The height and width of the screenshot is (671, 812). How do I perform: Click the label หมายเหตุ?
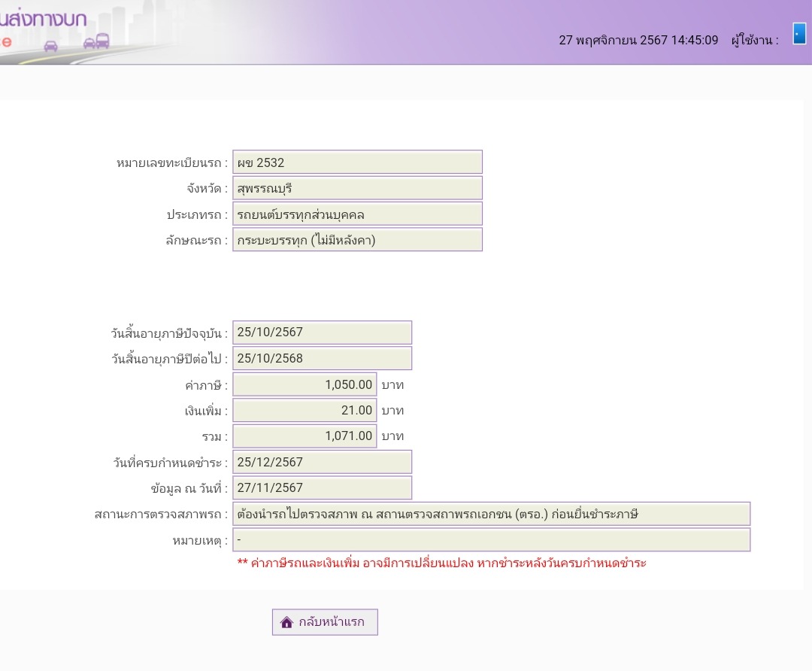200,540
